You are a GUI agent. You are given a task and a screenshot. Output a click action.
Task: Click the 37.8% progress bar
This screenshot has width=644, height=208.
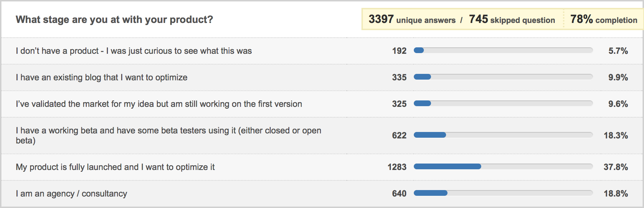point(503,167)
